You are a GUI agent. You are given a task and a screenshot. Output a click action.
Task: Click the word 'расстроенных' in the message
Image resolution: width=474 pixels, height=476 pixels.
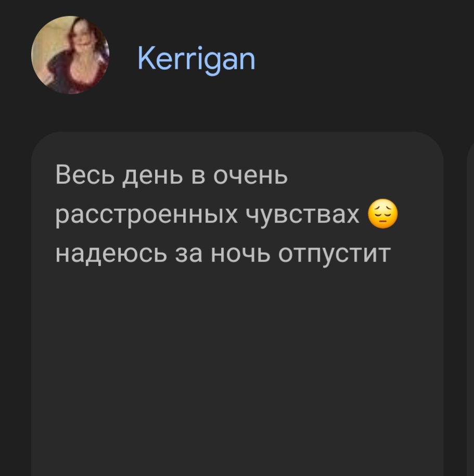[x=147, y=216]
